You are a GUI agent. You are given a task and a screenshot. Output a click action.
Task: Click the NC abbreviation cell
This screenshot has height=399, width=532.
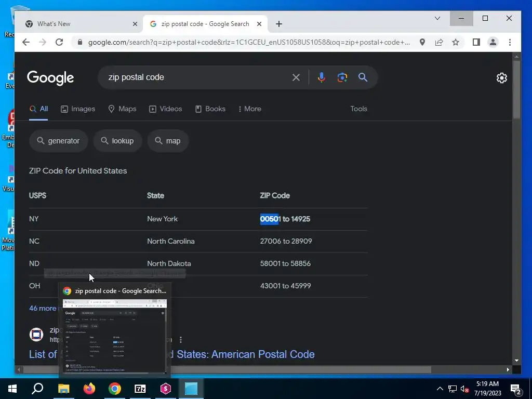[34, 241]
